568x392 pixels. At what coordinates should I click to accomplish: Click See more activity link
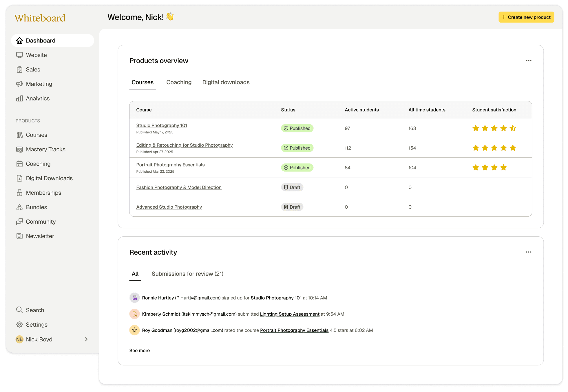click(x=139, y=350)
